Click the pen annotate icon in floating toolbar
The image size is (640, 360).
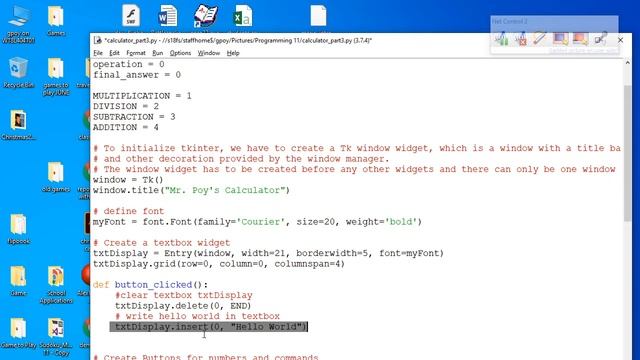tap(540, 38)
